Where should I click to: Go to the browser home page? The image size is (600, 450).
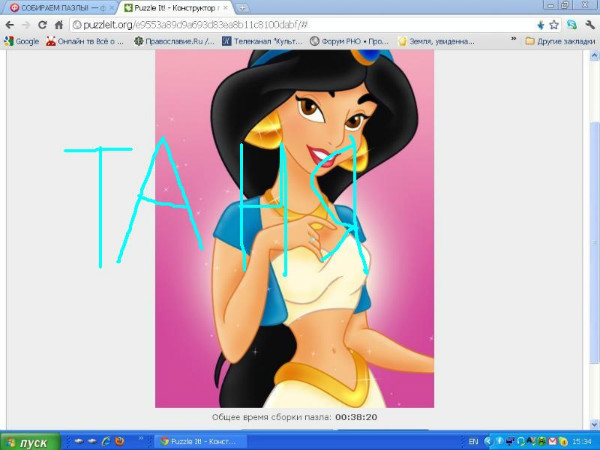[57, 24]
